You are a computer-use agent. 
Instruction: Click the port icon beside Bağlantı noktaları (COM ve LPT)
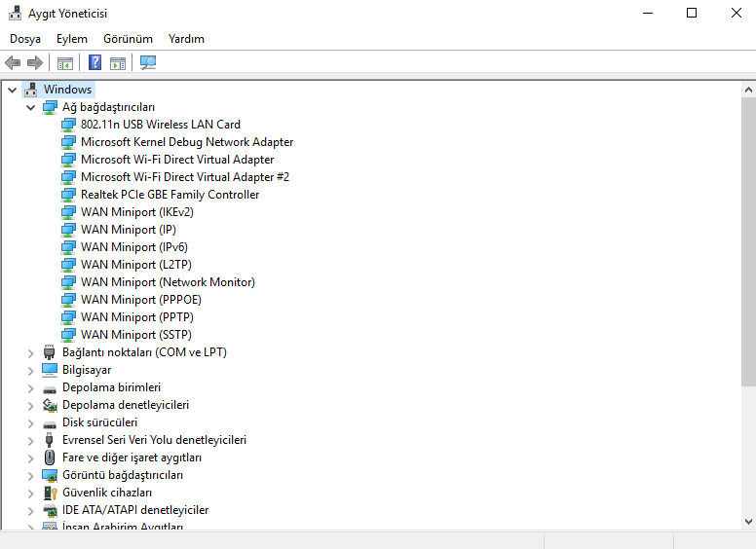[49, 352]
